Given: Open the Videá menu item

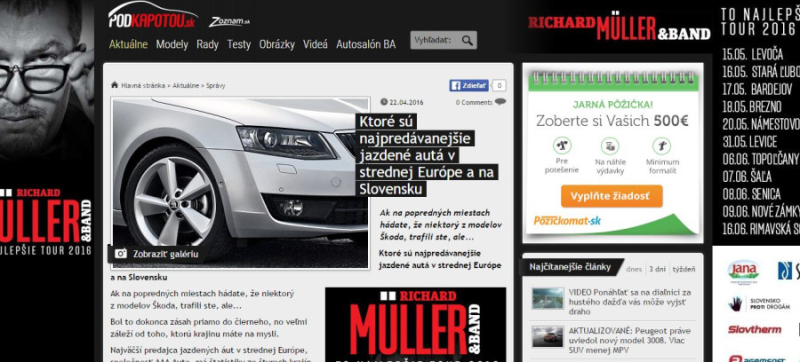Looking at the screenshot, I should pos(315,44).
